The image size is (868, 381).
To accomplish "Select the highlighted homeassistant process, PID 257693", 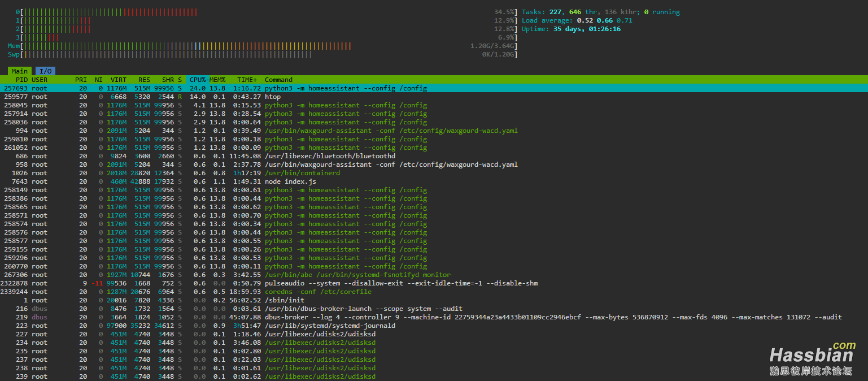I will coord(434,88).
